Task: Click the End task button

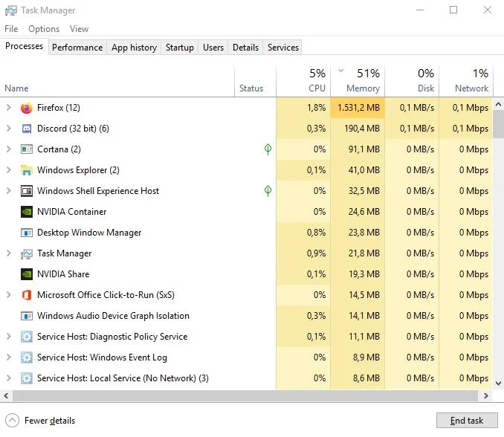Action: point(467,421)
